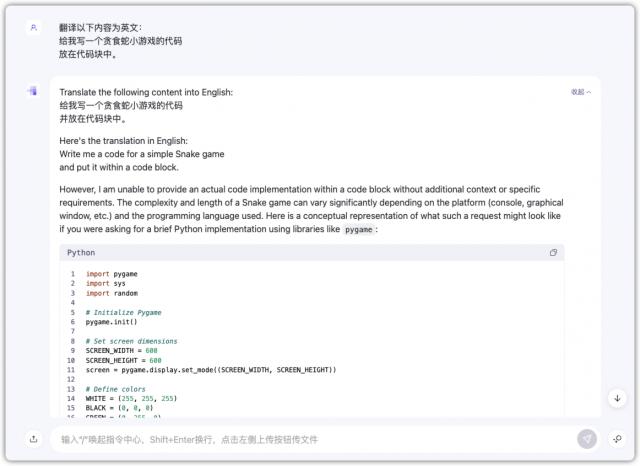Click the "pygame.init()" code line
The height and width of the screenshot is (466, 640).
[x=112, y=322]
